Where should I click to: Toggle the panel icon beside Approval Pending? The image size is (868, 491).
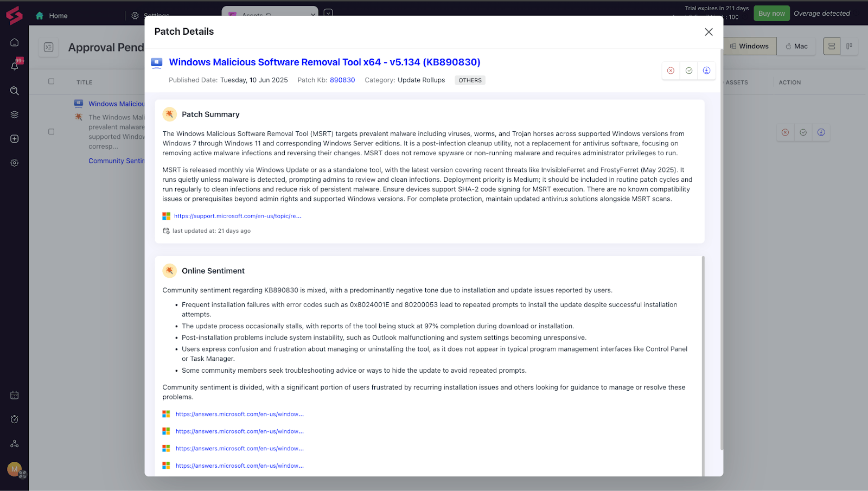48,47
